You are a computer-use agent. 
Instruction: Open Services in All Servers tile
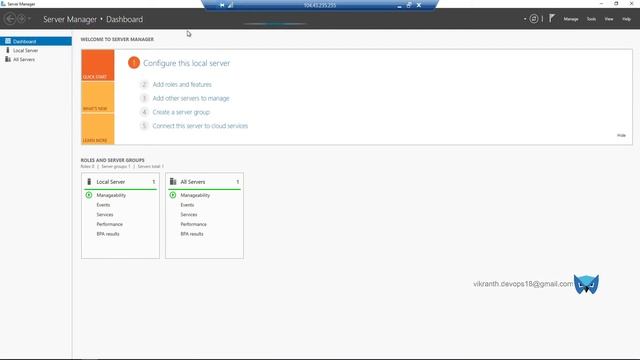(189, 215)
